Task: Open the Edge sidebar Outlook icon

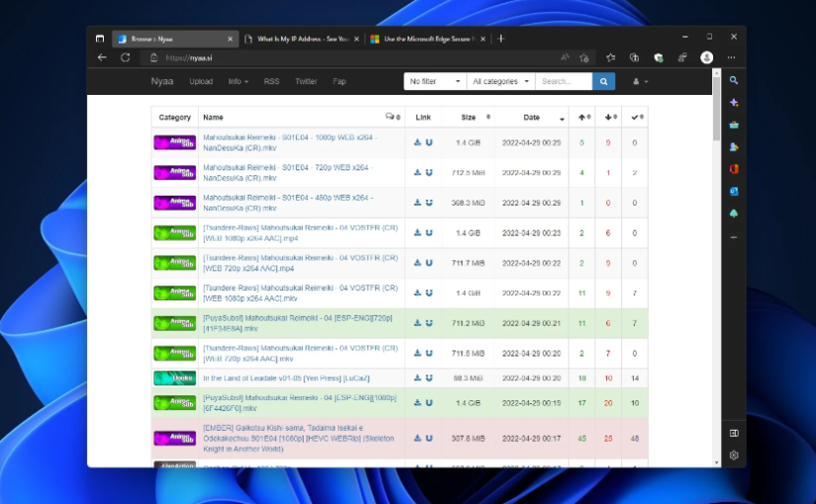Action: (x=734, y=192)
